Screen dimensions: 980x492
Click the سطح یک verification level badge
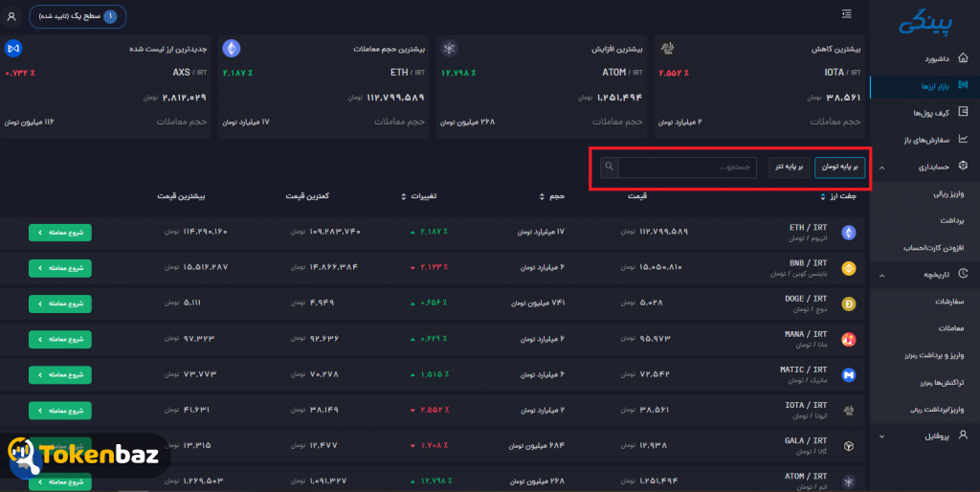click(x=78, y=16)
